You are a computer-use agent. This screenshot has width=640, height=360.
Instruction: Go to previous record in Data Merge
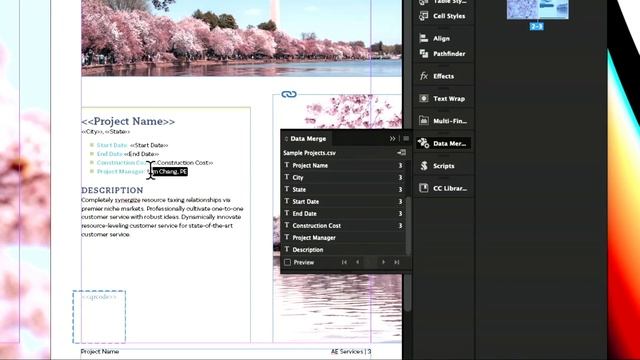pos(358,262)
